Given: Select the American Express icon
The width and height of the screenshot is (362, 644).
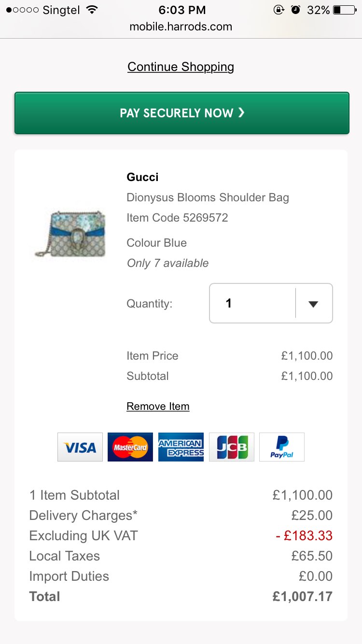Looking at the screenshot, I should 181,447.
